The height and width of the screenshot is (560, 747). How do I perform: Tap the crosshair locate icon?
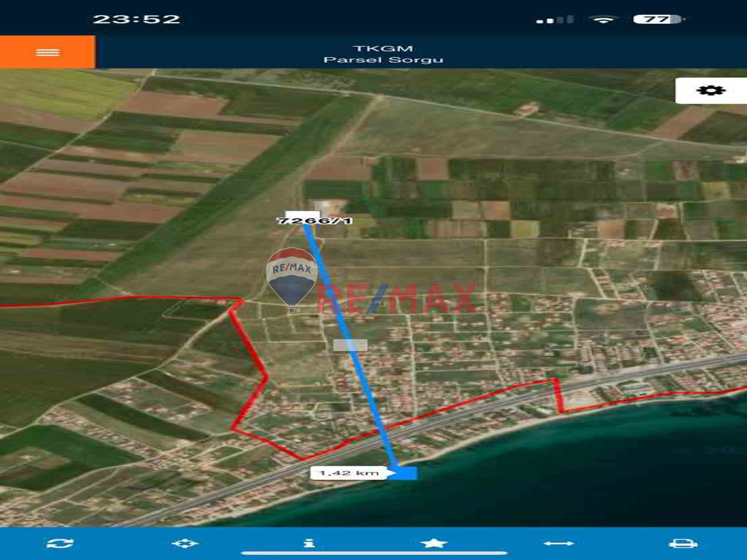tap(184, 543)
